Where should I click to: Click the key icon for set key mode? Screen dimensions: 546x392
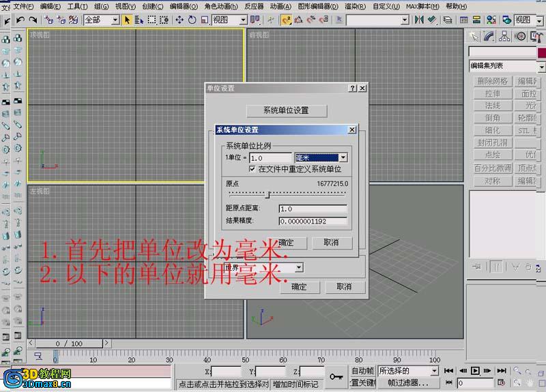(x=336, y=377)
